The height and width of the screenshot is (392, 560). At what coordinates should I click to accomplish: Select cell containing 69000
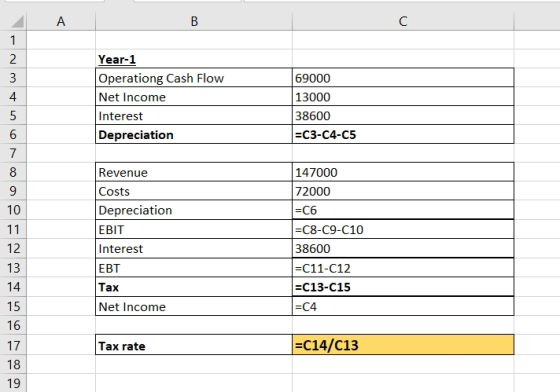click(x=403, y=78)
